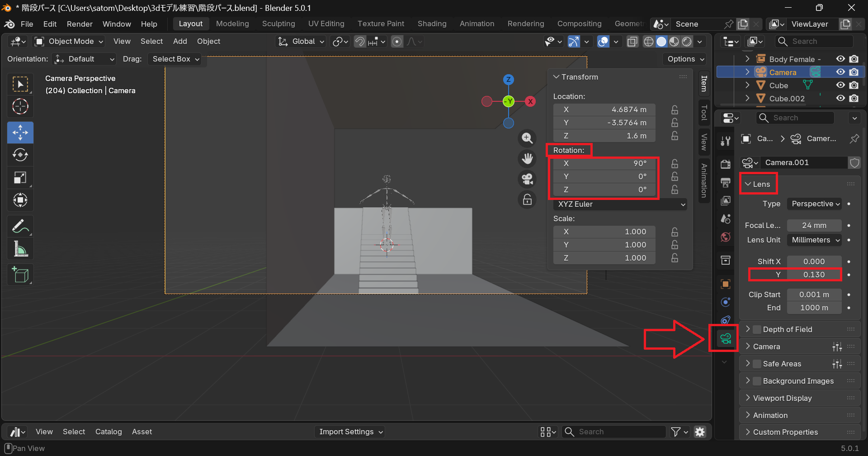The image size is (868, 456).
Task: Expand the Viewport Display panel
Action: click(782, 398)
